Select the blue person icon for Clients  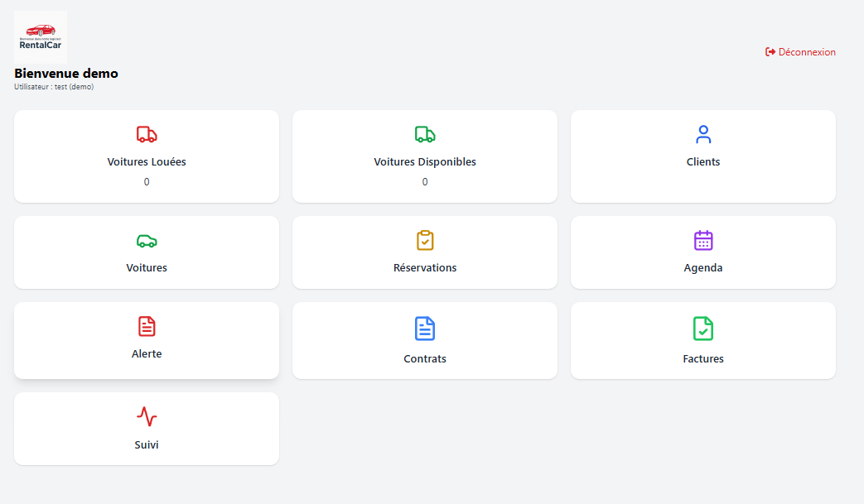[x=703, y=134]
